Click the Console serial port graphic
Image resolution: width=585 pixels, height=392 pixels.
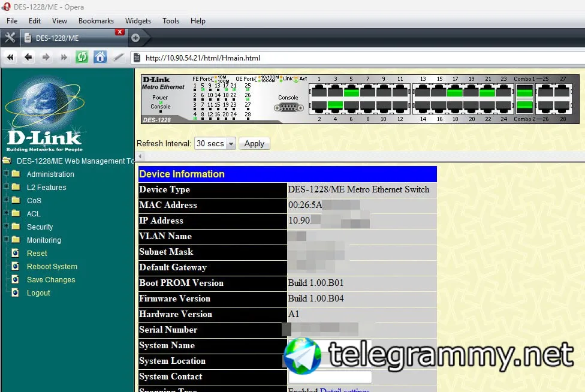coord(289,108)
